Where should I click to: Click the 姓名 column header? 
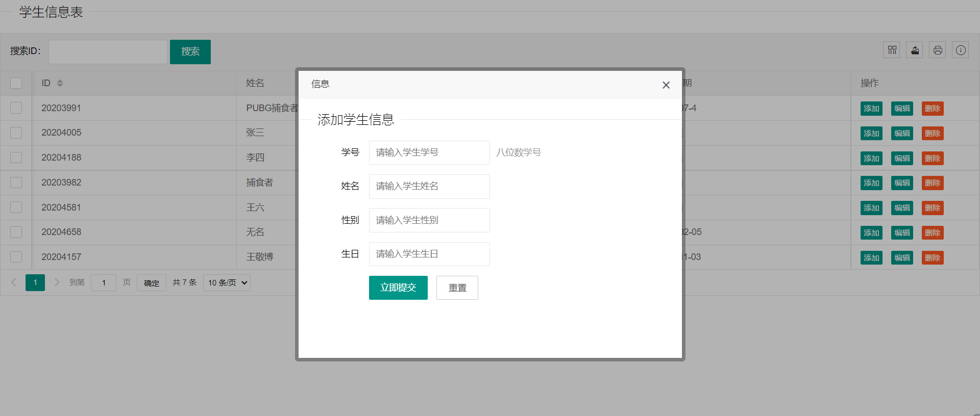pos(255,83)
